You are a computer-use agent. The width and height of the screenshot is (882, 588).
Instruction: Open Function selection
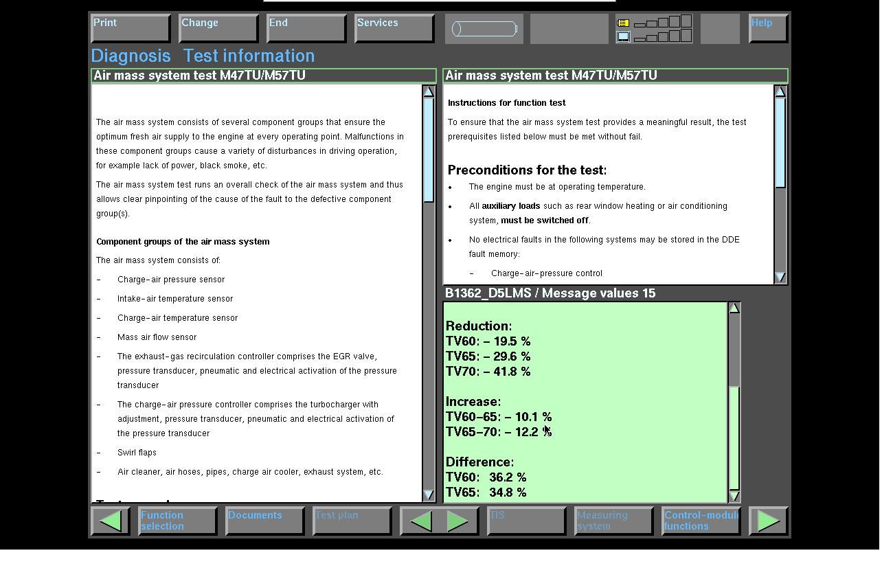(177, 521)
